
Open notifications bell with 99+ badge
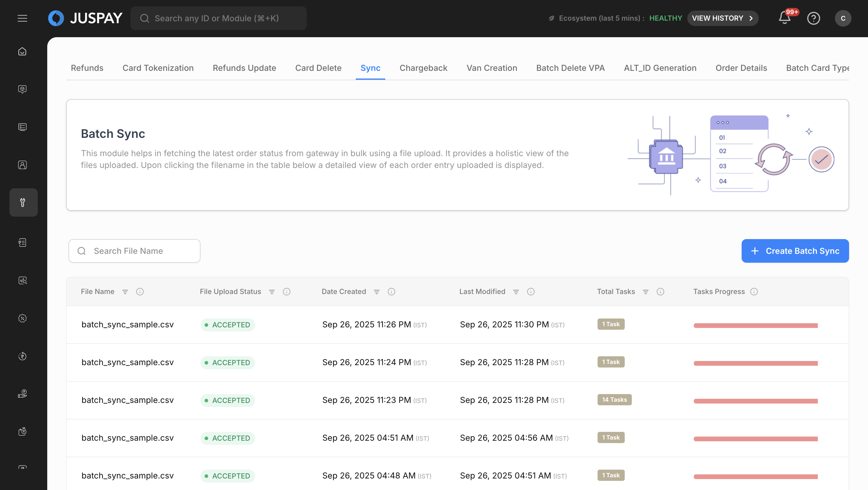pyautogui.click(x=784, y=18)
